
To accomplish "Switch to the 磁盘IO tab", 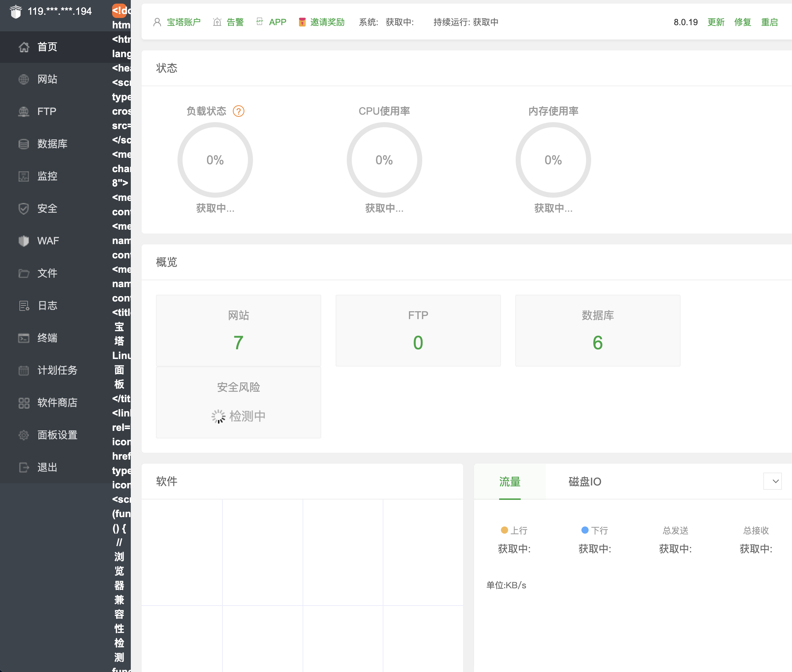I will pyautogui.click(x=585, y=482).
